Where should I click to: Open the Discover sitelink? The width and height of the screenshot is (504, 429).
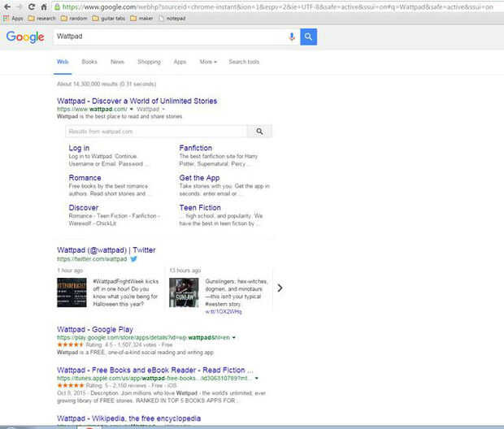point(84,207)
